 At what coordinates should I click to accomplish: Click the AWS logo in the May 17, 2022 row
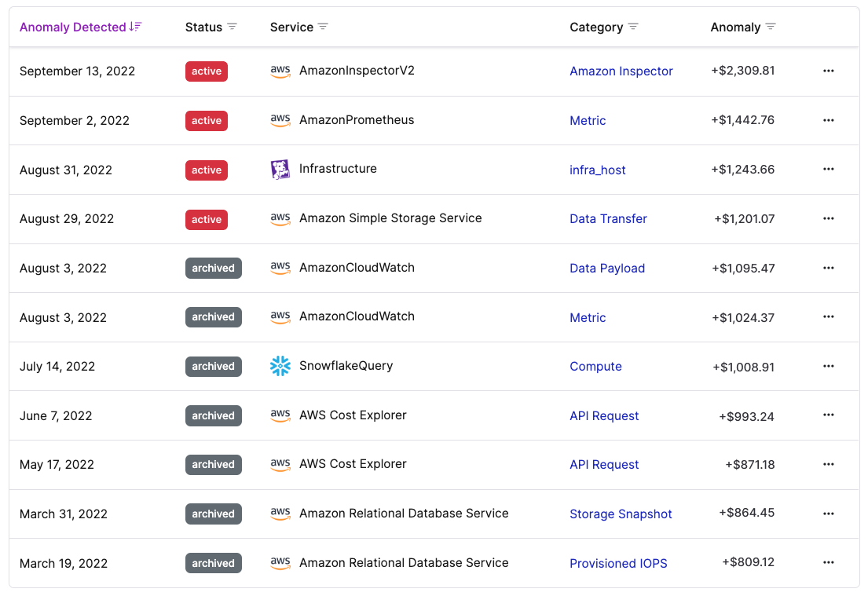pos(280,465)
